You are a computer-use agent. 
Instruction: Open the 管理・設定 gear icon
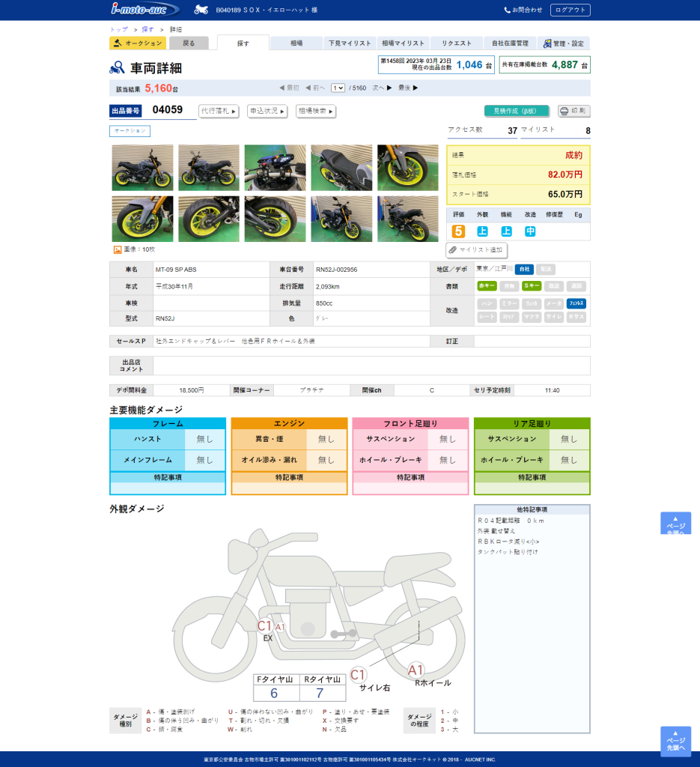pyautogui.click(x=547, y=43)
